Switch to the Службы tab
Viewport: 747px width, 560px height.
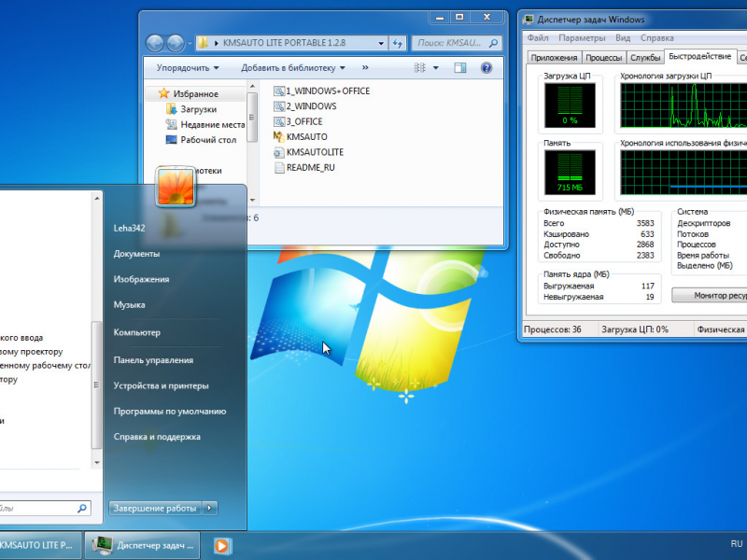pyautogui.click(x=645, y=58)
